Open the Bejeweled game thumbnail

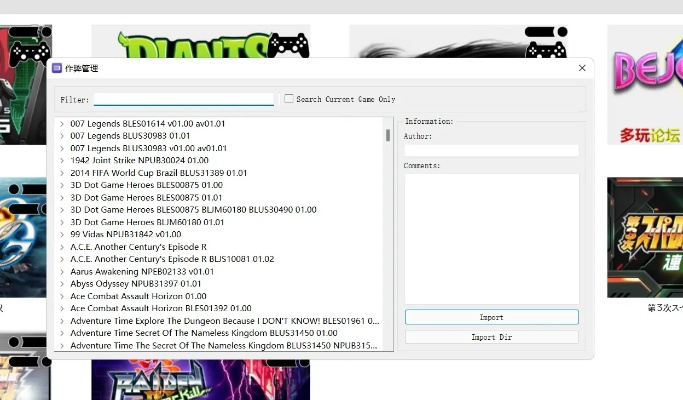[x=646, y=80]
